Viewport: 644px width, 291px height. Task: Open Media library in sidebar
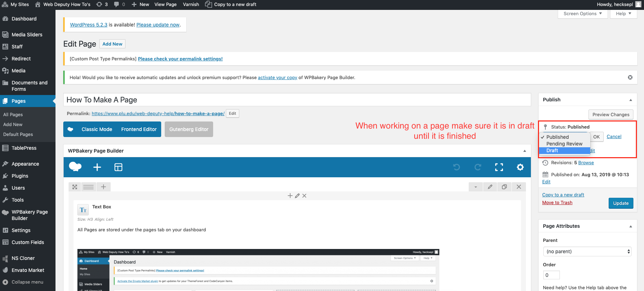18,71
